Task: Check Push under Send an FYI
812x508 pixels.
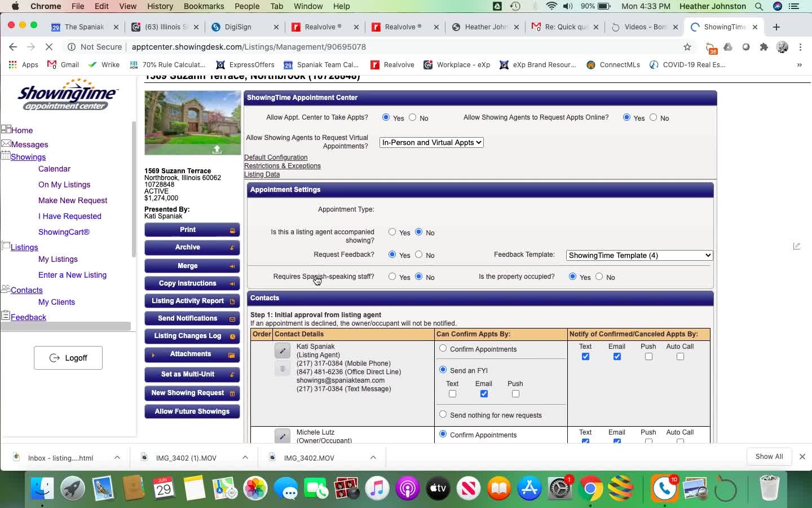Action: pyautogui.click(x=515, y=394)
